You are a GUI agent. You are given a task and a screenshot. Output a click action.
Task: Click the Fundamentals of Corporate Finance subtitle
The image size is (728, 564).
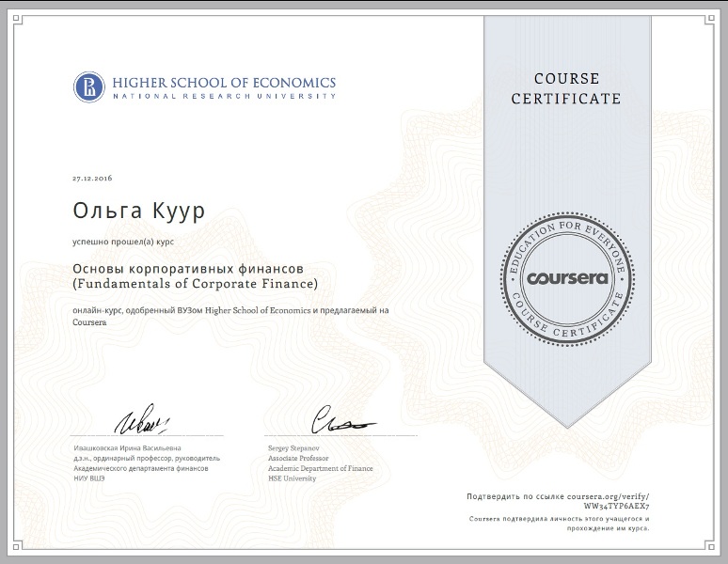pyautogui.click(x=195, y=283)
